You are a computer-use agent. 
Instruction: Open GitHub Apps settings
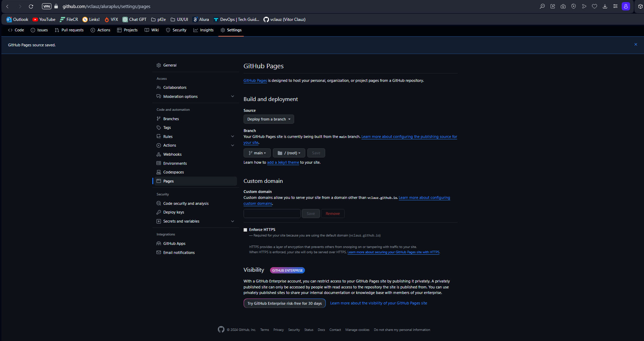tap(195, 243)
